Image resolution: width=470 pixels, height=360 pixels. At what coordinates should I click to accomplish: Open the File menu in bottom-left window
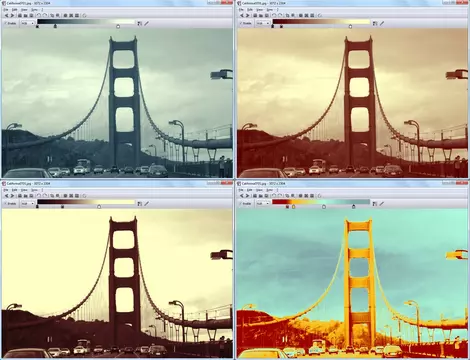[x=6, y=190]
